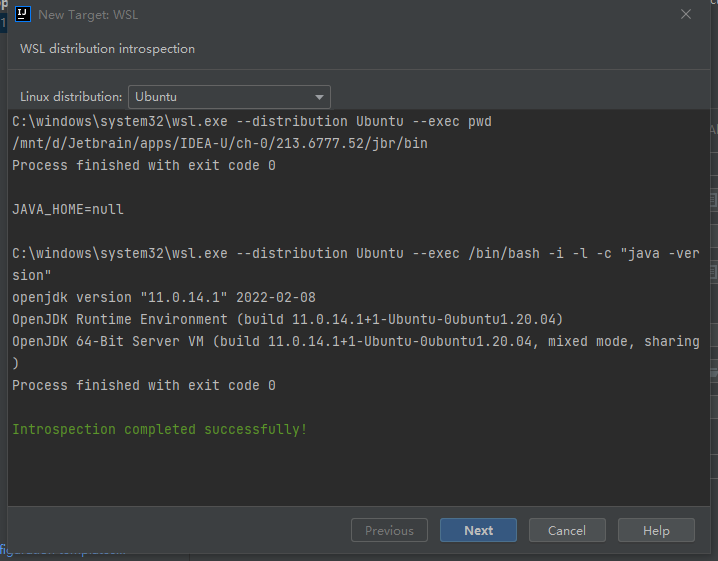The height and width of the screenshot is (561, 718).
Task: Click the "WSL distribution introspection" heading
Action: point(107,48)
